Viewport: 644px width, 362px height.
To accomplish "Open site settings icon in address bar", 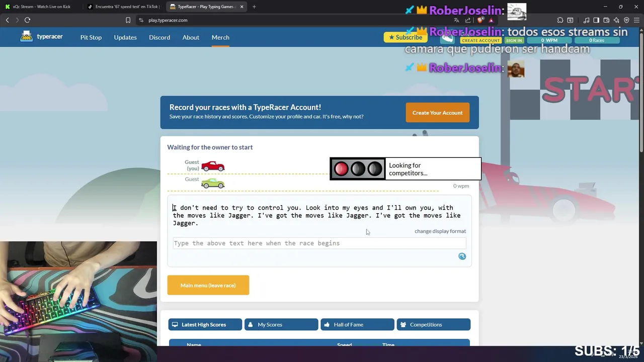I will (141, 20).
